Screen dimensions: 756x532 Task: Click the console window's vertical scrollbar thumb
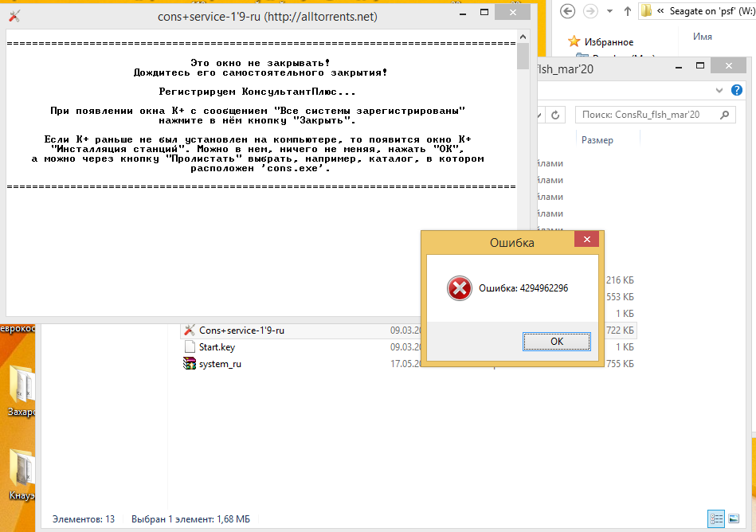point(523,56)
